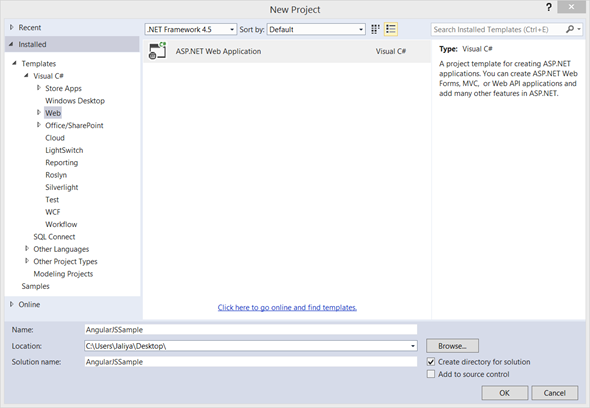Screen dimensions: 590x408
Task: Open the .NET Framework 4.5 dropdown
Action: [191, 29]
